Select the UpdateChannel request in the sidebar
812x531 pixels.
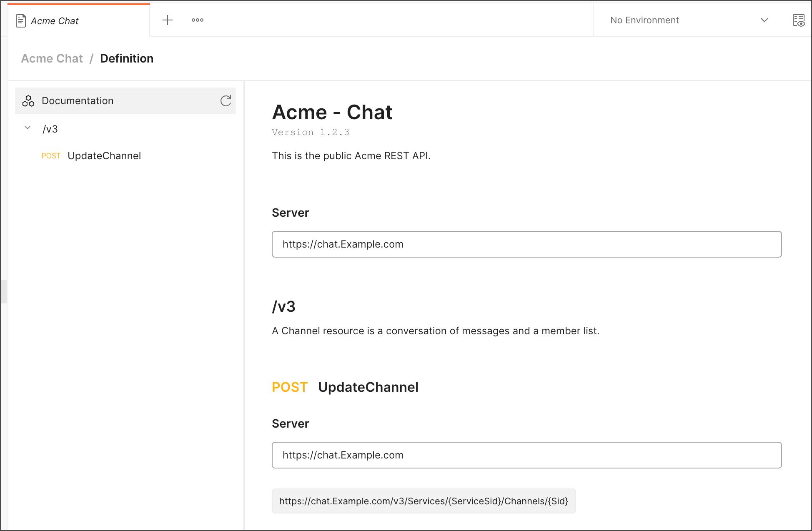[x=104, y=155]
